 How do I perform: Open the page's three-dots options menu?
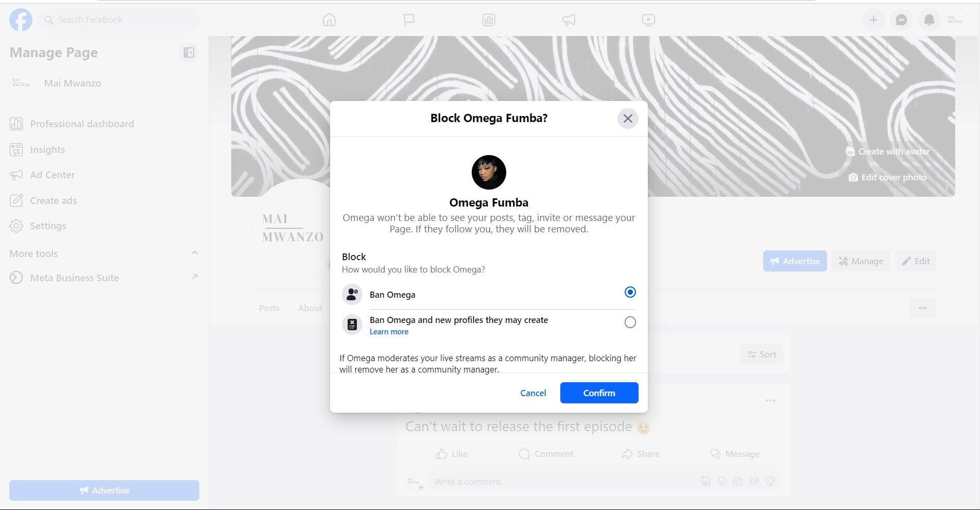922,308
